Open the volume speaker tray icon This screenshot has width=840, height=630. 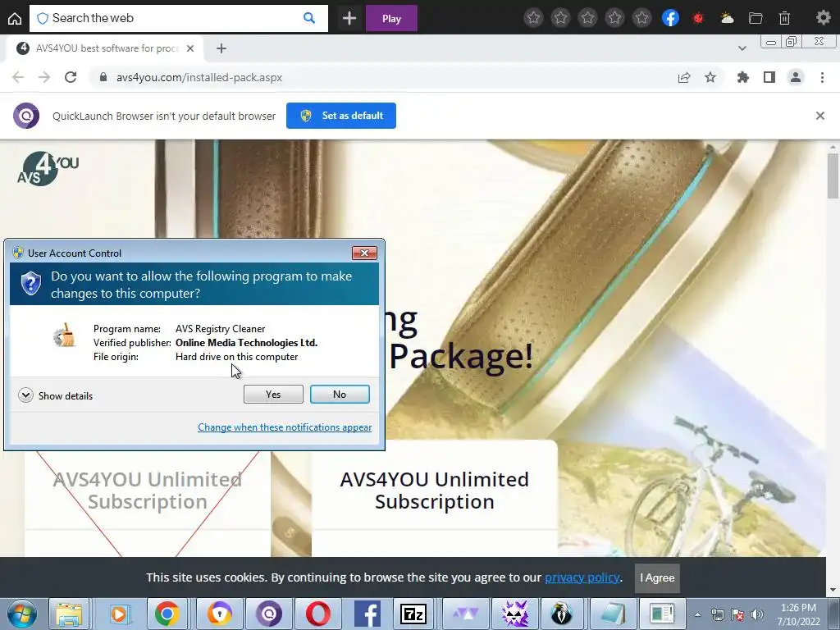756,614
